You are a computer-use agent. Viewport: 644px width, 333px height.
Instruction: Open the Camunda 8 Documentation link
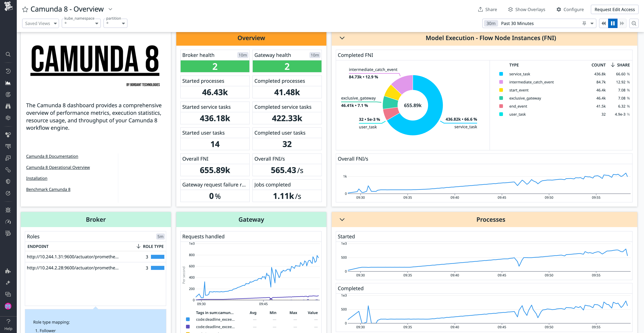52,156
